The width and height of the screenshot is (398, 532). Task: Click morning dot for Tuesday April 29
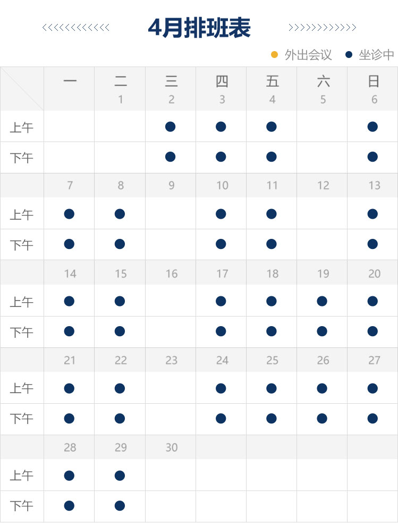pos(120,476)
